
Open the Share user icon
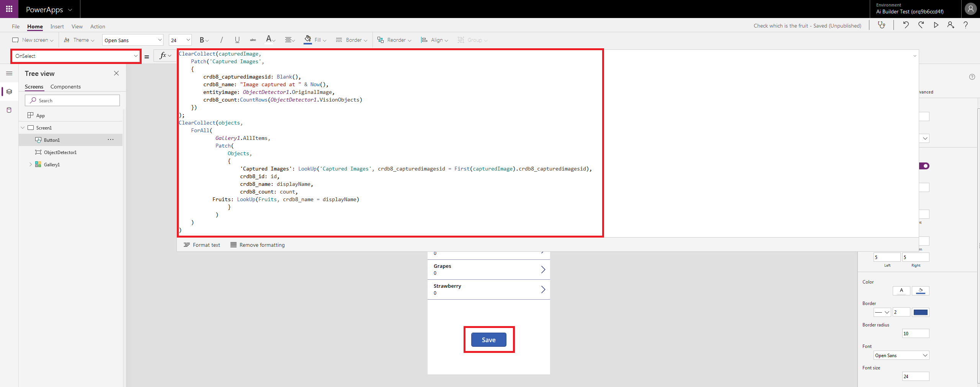pos(951,25)
